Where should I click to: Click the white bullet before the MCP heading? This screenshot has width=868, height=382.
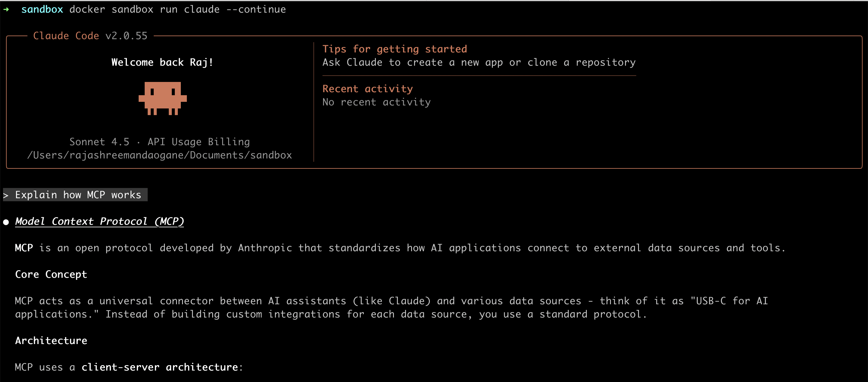(6, 222)
